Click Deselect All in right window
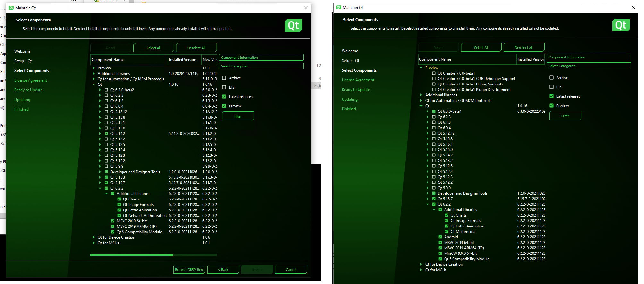The width and height of the screenshot is (644, 284). [524, 48]
